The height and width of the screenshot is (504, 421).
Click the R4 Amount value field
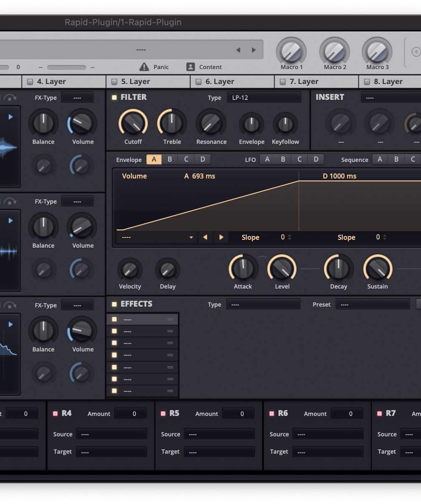(x=130, y=413)
